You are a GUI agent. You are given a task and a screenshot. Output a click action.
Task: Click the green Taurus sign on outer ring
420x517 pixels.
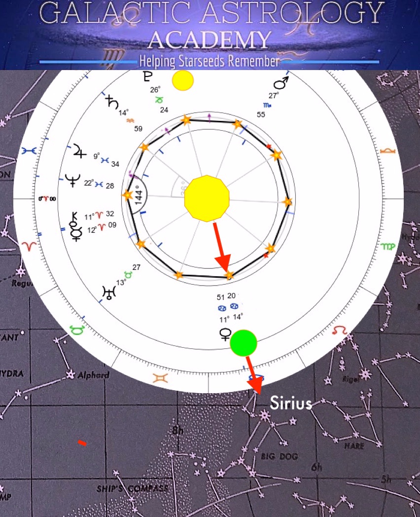[77, 330]
